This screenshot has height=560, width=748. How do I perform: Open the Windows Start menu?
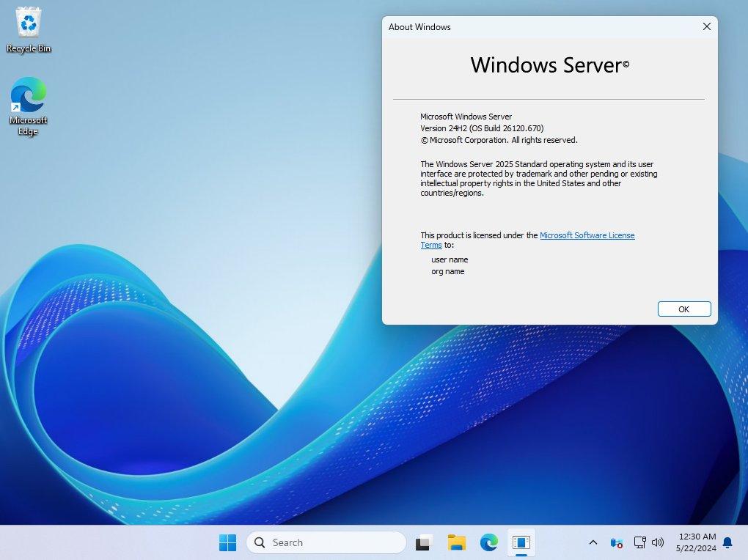(x=227, y=542)
